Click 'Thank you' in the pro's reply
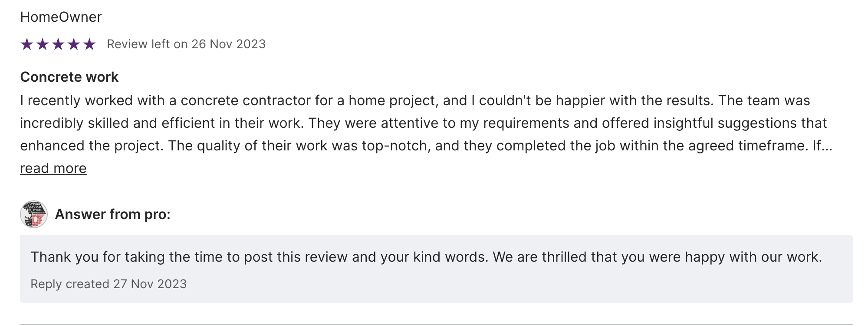Screen dimensions: 868x326 [51, 257]
